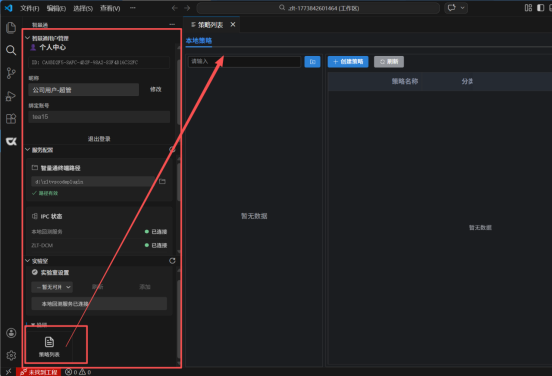Open the 暂无可用 dropdown in lab settings
The height and width of the screenshot is (376, 552).
52,287
